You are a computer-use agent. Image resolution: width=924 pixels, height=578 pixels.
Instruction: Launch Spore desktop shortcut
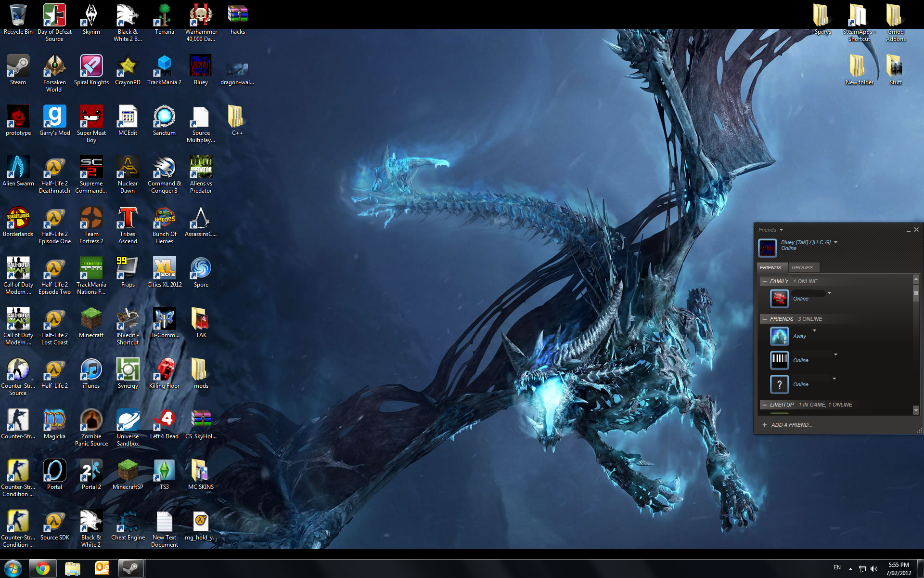(x=201, y=272)
